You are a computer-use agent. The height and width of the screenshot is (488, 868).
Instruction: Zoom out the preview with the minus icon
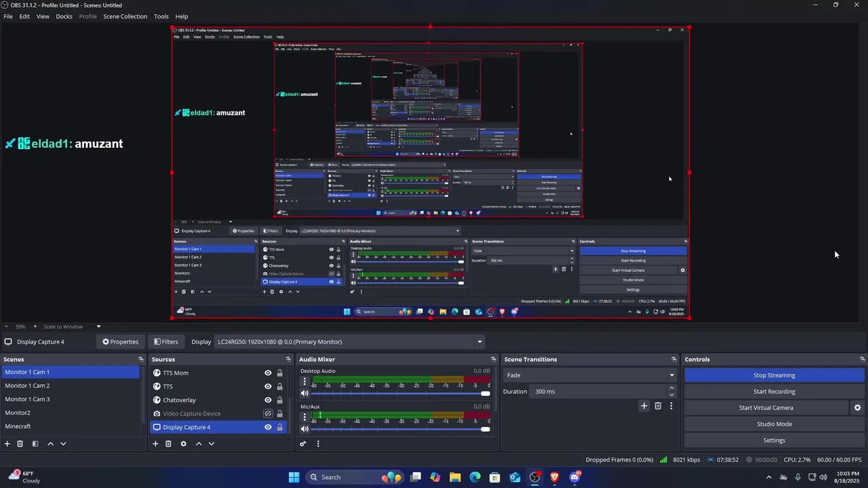(6, 327)
